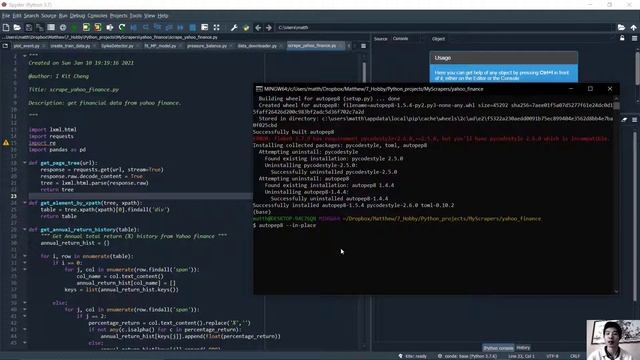This screenshot has height=360, width=640.
Task: Run cell and advance icon in toolbar
Action: click(x=98, y=27)
